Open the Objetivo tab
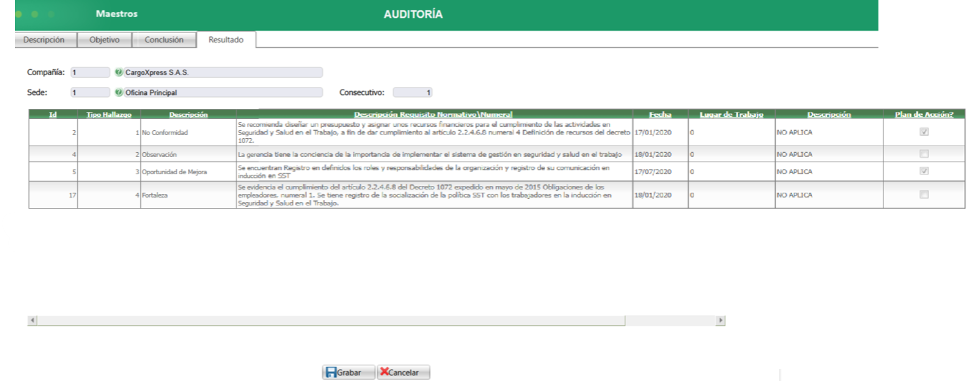The height and width of the screenshot is (381, 980). 104,40
